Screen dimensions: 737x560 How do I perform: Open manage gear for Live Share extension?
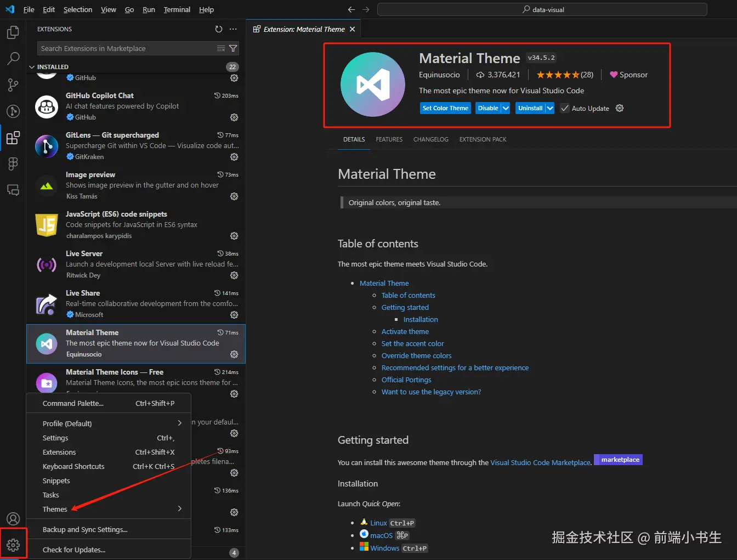pyautogui.click(x=234, y=315)
